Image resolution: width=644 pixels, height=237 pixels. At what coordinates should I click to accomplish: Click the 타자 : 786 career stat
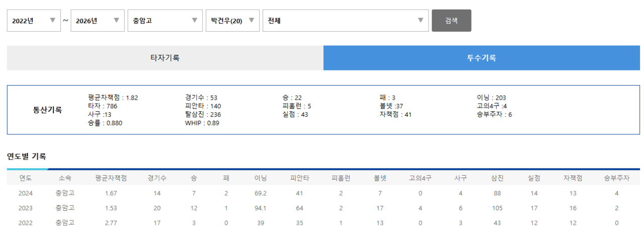point(103,106)
